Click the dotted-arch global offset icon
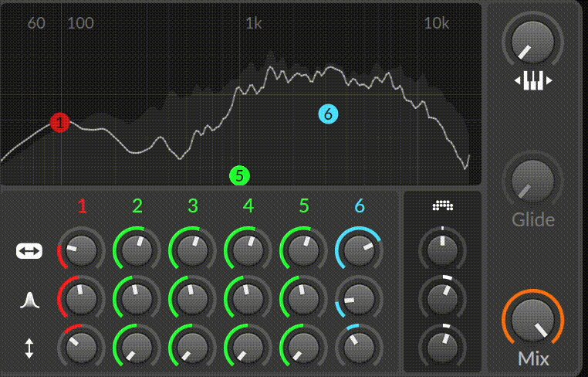Viewport: 588px width, 377px height. (x=442, y=205)
